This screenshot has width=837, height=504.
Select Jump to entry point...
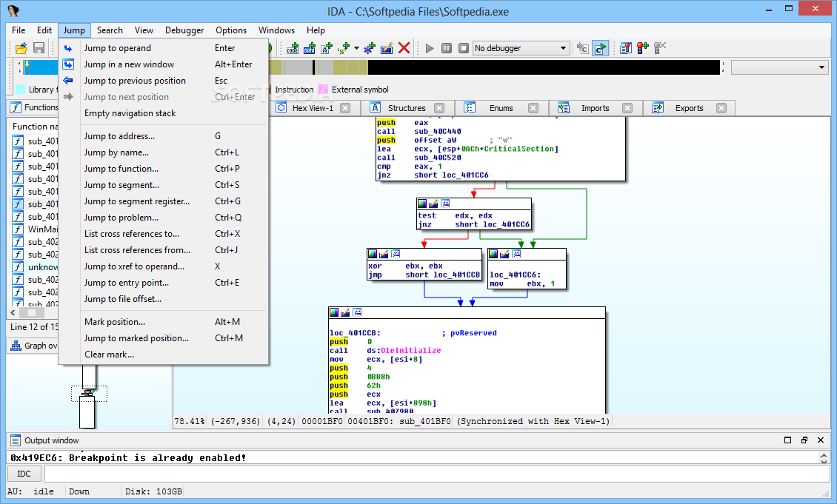coord(164,283)
